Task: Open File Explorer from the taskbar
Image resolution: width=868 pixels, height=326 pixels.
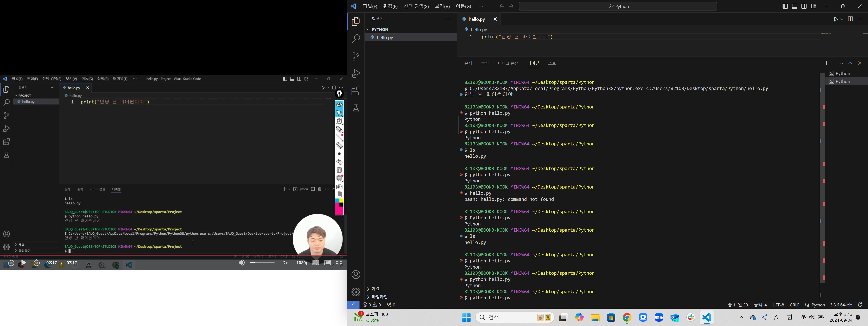Action: pyautogui.click(x=595, y=317)
